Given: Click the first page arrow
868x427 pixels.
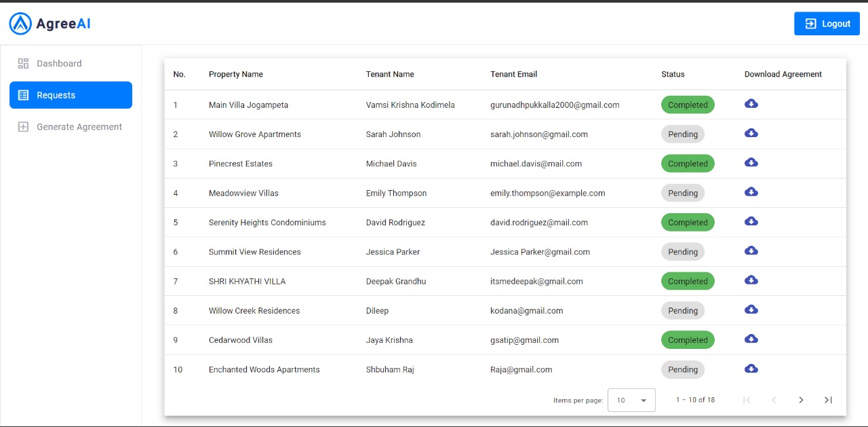Looking at the screenshot, I should point(747,400).
